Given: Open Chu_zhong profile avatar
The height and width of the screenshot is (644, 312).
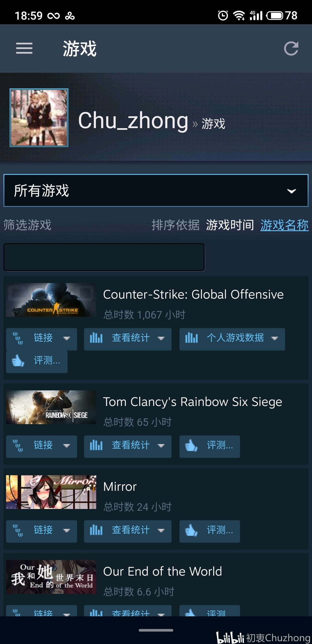Looking at the screenshot, I should pos(39,118).
